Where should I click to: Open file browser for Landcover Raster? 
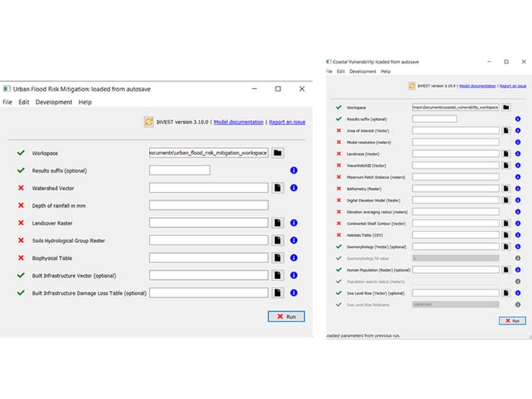click(x=278, y=222)
